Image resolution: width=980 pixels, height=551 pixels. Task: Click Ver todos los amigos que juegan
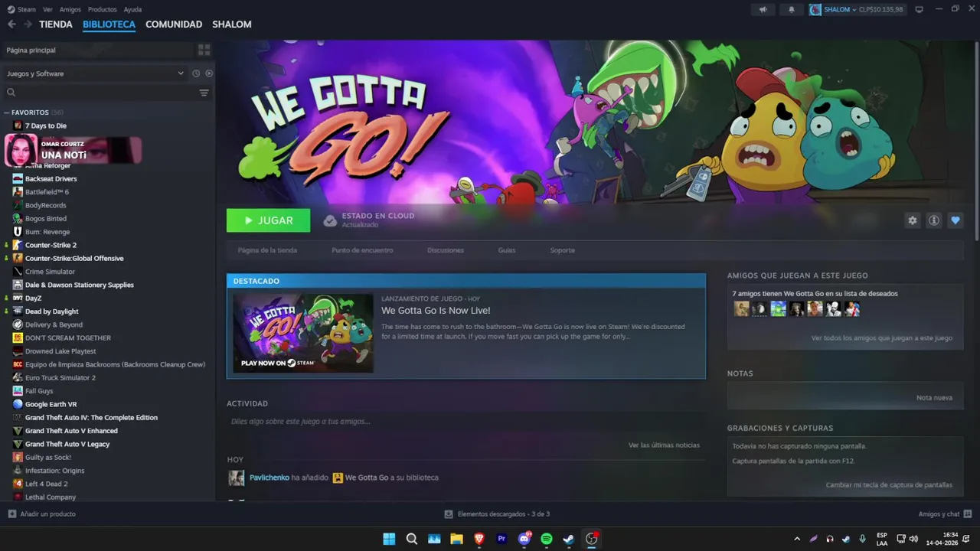click(882, 337)
